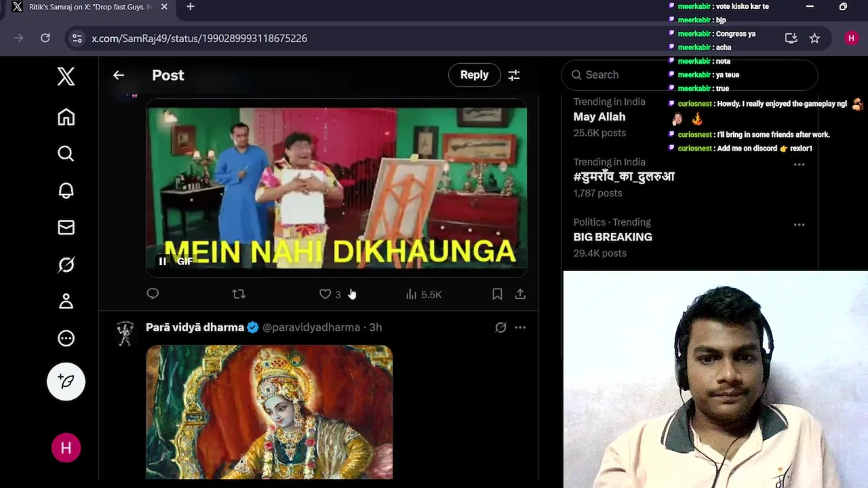
Task: Open Explore search icon in sidebar
Action: tap(66, 154)
